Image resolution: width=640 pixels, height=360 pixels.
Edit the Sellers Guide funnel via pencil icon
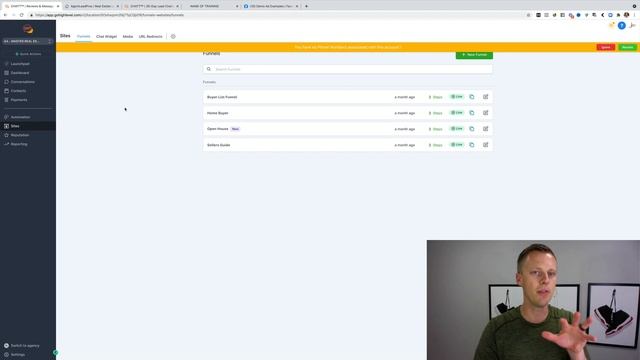point(485,145)
